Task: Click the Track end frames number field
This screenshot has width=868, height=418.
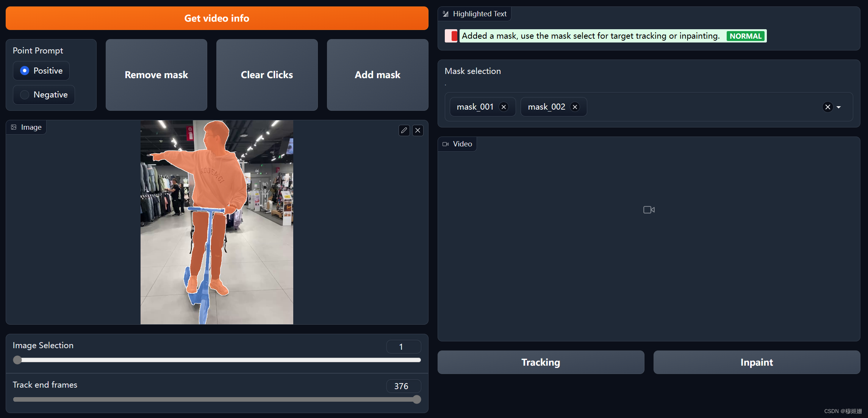Action: click(x=403, y=386)
